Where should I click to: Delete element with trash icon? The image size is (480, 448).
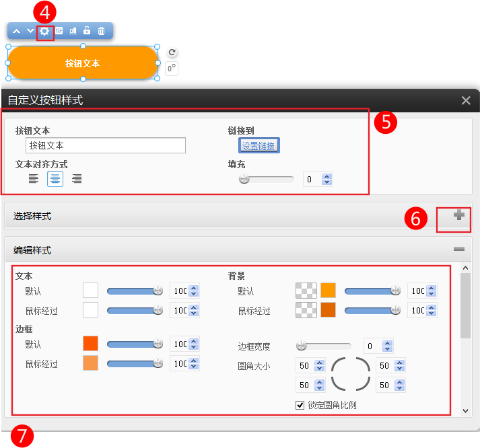click(102, 31)
